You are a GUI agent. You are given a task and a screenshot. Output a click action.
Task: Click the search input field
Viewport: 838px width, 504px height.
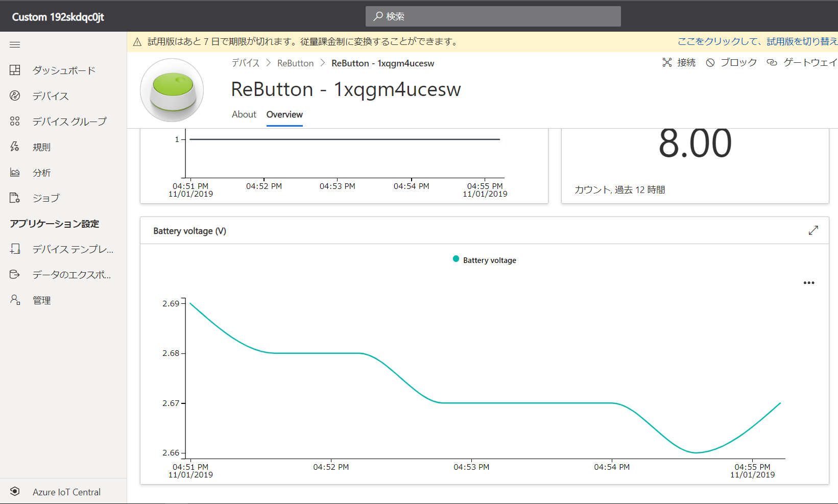tap(493, 16)
